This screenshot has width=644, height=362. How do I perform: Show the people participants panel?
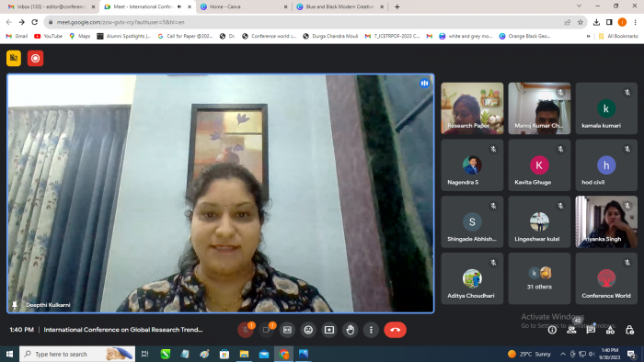(x=571, y=330)
